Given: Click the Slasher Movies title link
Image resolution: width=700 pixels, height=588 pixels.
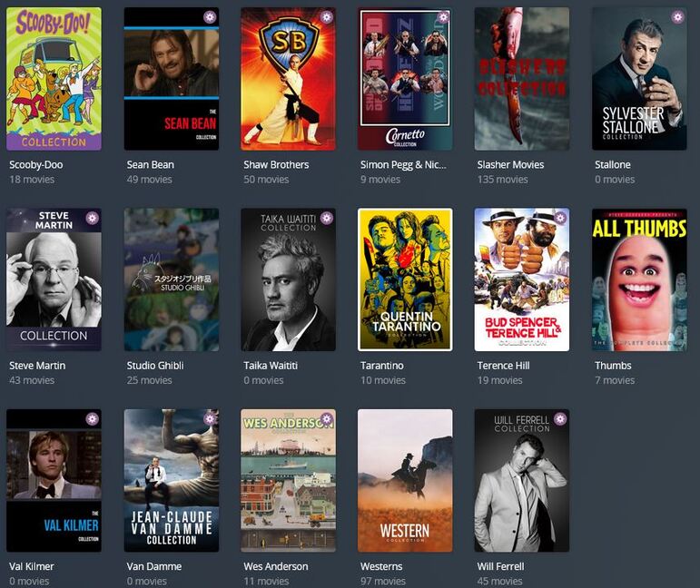Looking at the screenshot, I should pyautogui.click(x=510, y=164).
